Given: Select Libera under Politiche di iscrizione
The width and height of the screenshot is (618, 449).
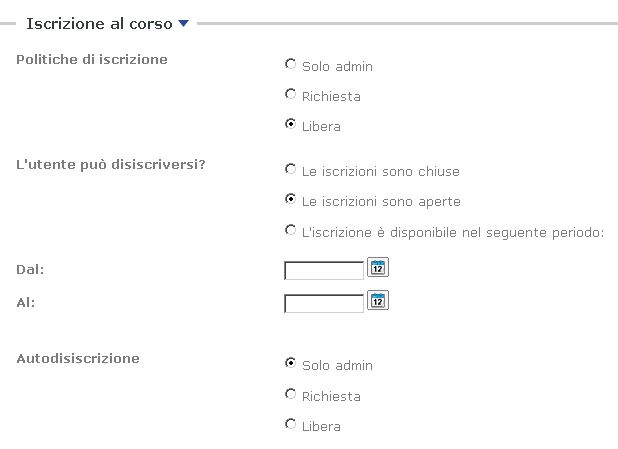Looking at the screenshot, I should click(291, 125).
